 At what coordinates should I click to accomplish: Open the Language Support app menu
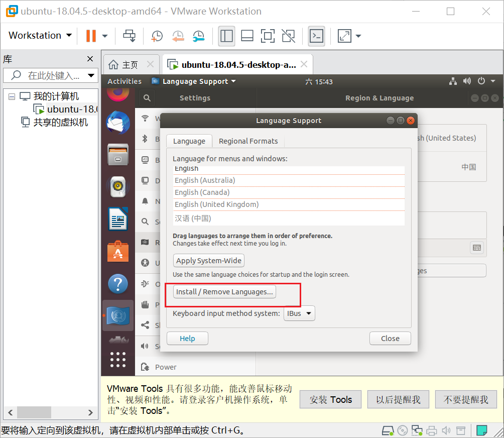pyautogui.click(x=194, y=81)
